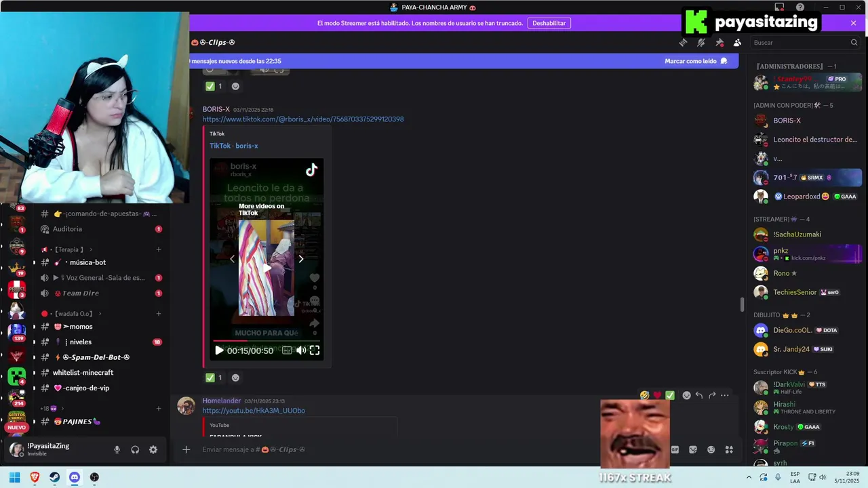Viewport: 868px width, 488px height.
Task: Go to next TikTok suggested video
Action: pyautogui.click(x=301, y=259)
